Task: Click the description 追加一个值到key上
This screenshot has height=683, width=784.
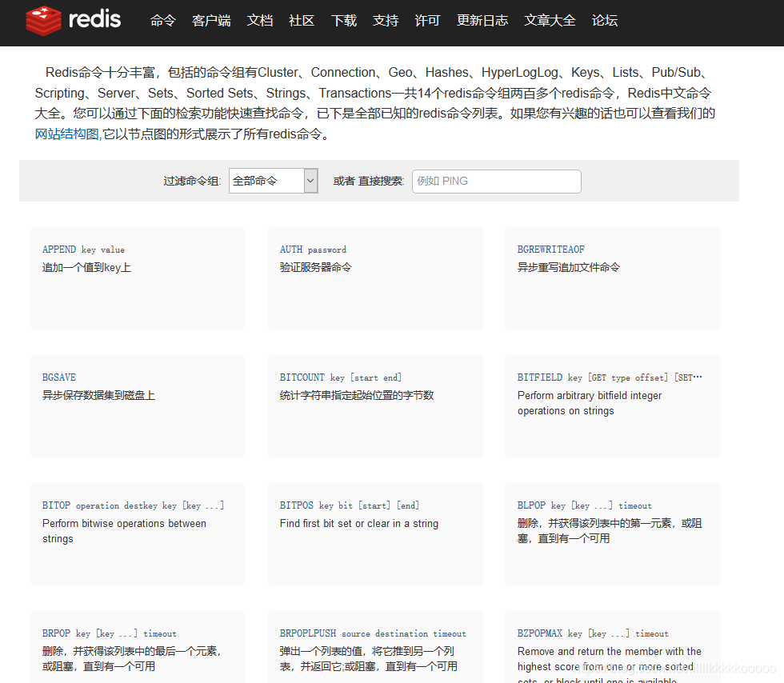Action: [86, 267]
